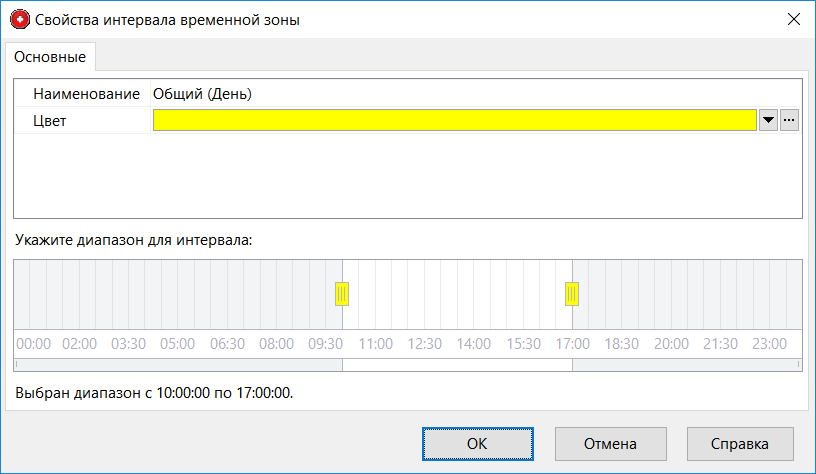
Task: Click the red app icon in title bar
Action: tap(19, 19)
